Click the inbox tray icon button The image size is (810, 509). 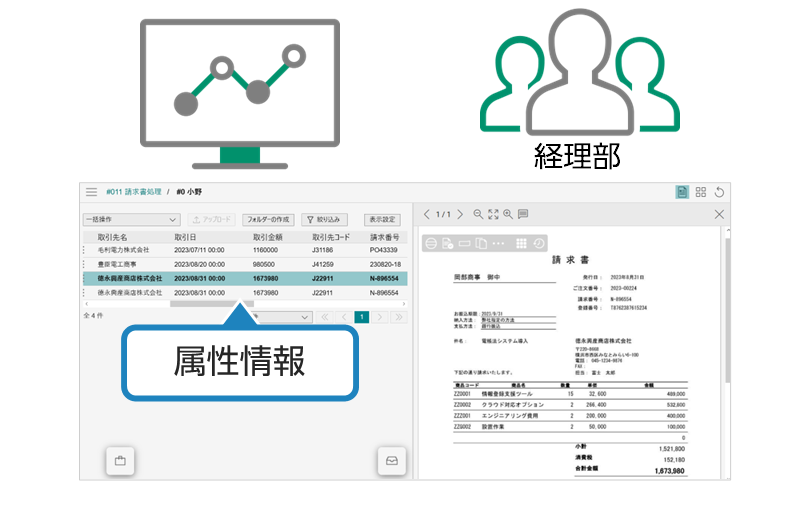coord(392,461)
